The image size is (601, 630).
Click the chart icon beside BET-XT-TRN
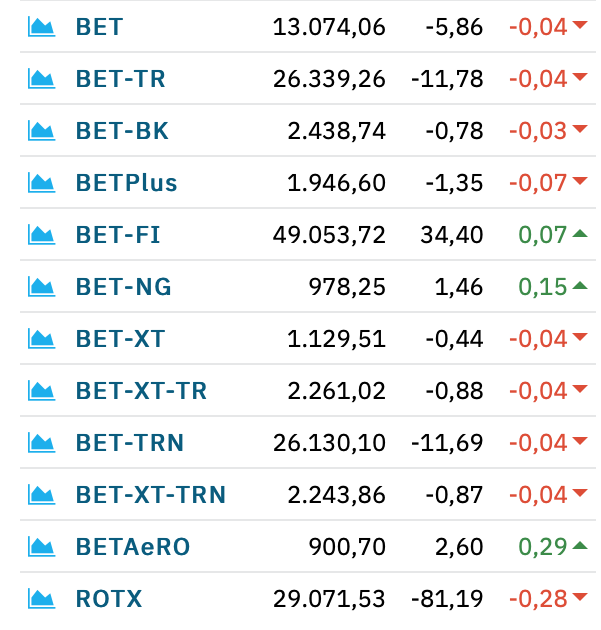pyautogui.click(x=41, y=495)
